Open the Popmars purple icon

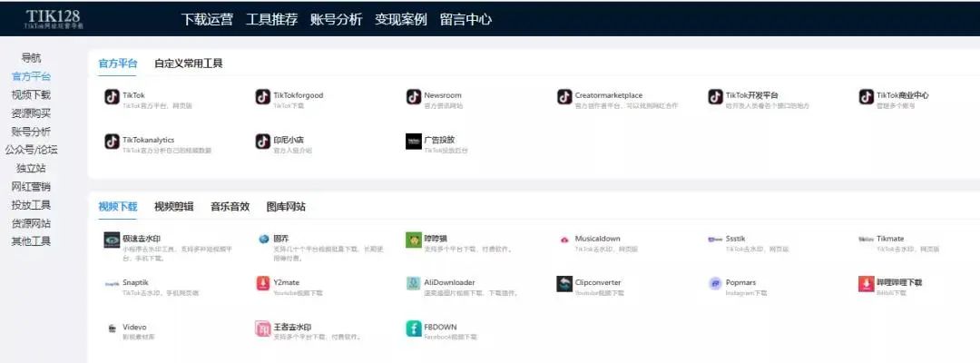715,284
